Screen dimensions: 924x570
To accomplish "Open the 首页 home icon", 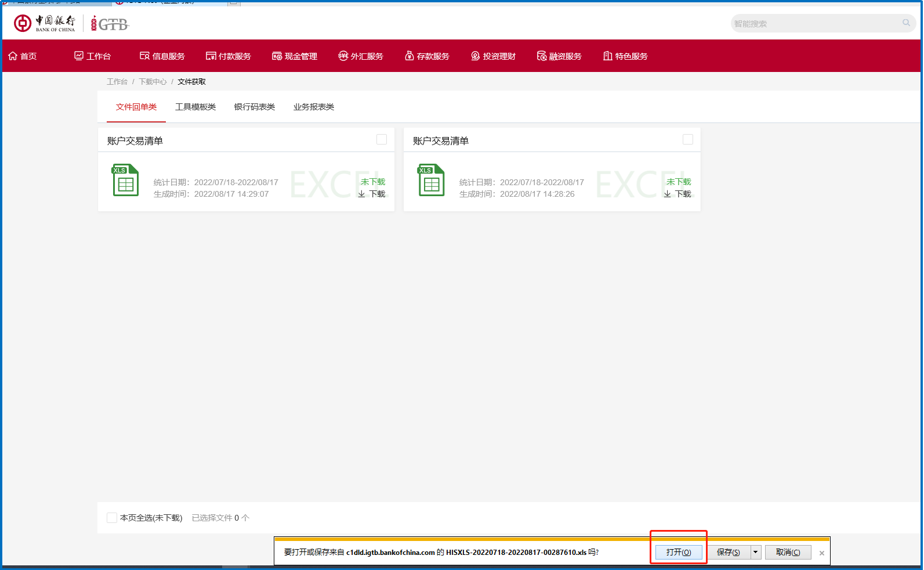I will point(13,56).
